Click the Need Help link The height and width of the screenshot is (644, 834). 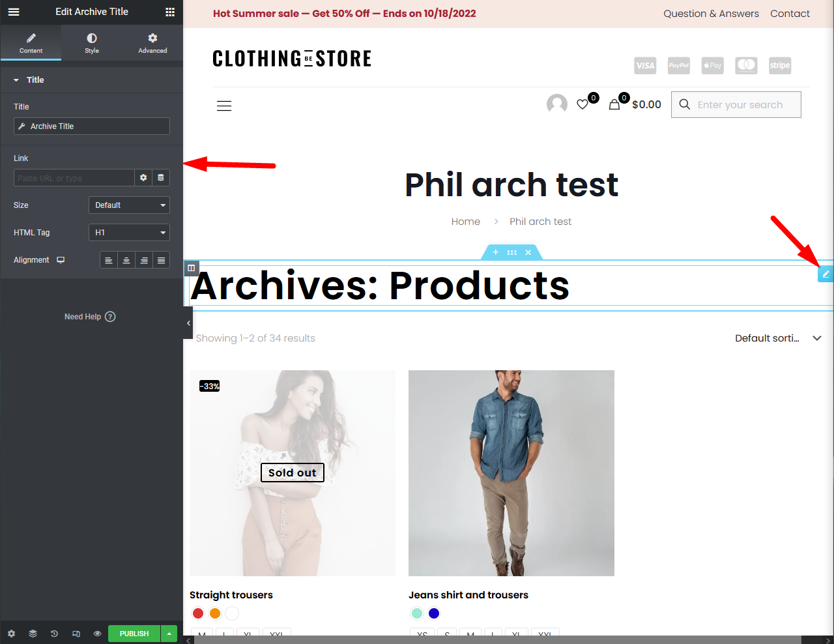point(90,317)
